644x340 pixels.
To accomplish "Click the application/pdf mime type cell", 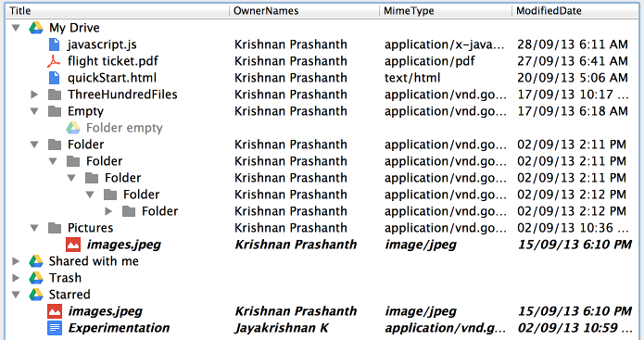I will [430, 61].
